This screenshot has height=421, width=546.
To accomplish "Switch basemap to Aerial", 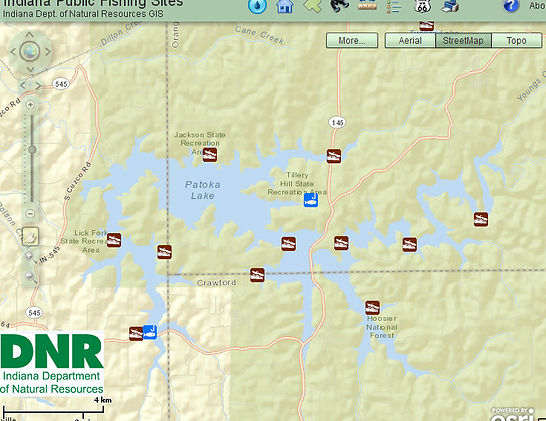I will tap(410, 40).
